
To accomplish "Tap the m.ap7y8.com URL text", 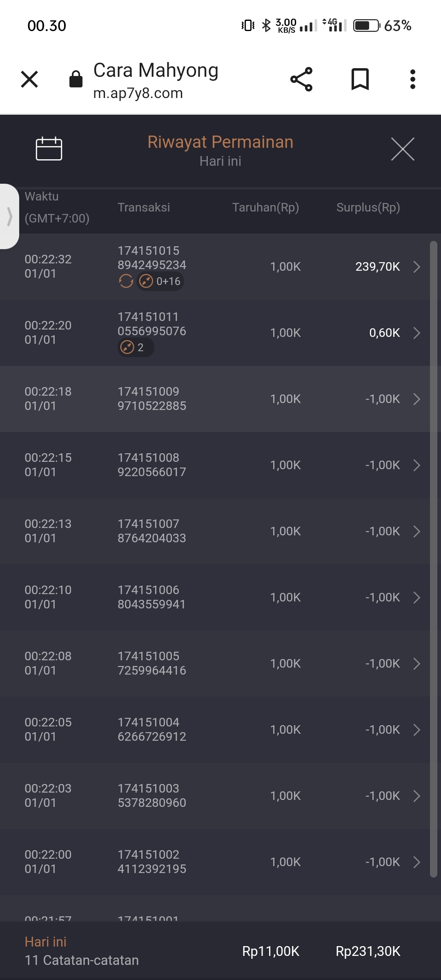I will pyautogui.click(x=138, y=94).
